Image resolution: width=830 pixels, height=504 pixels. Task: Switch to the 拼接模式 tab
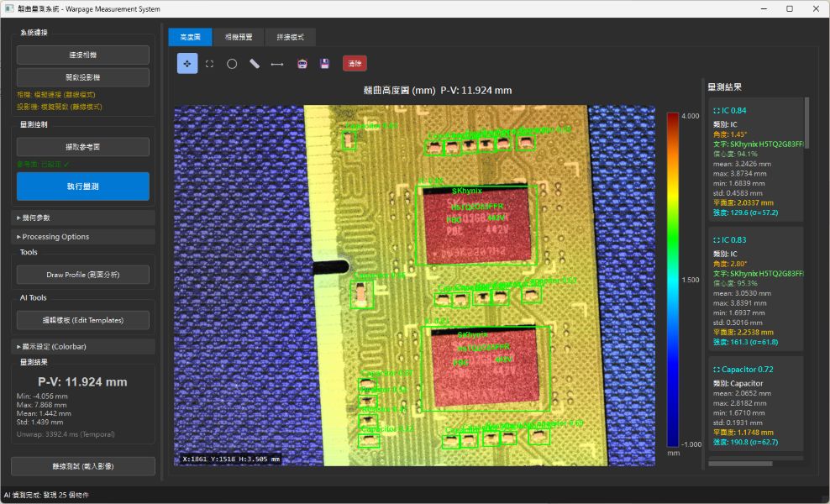(x=290, y=37)
